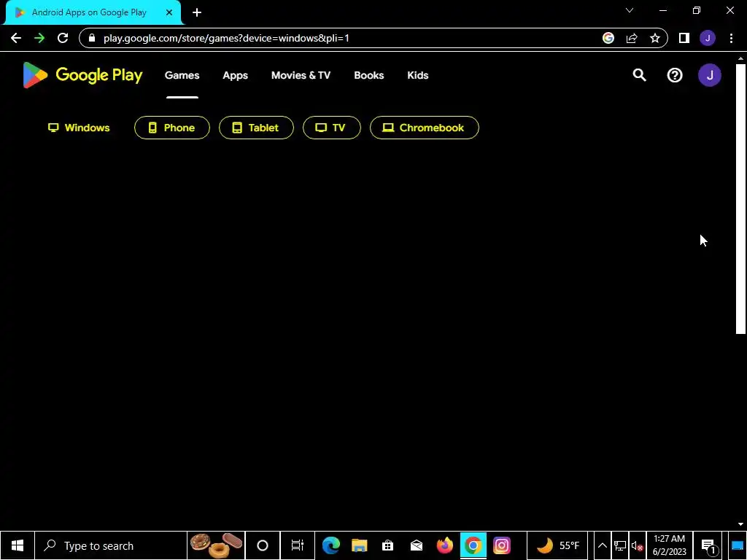
Task: Open the notification center icon
Action: point(708,545)
